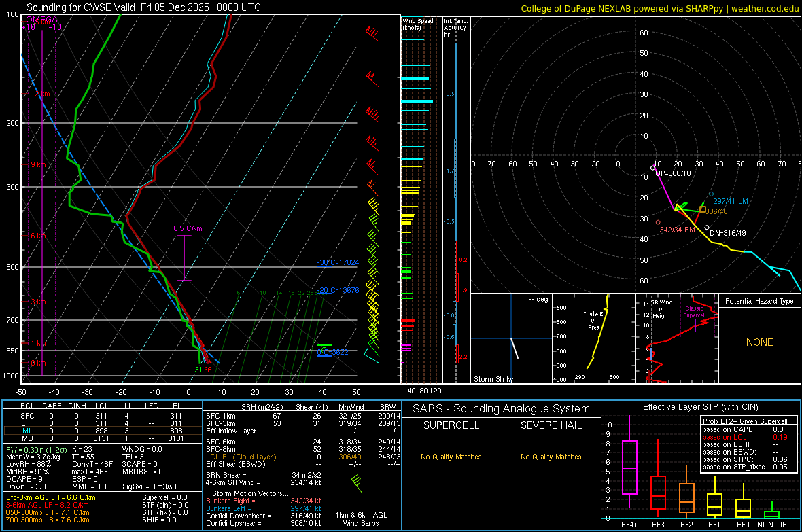This screenshot has width=802, height=532.
Task: Click the Bunkers right-mover circle on the hodograph
Action: point(658,222)
